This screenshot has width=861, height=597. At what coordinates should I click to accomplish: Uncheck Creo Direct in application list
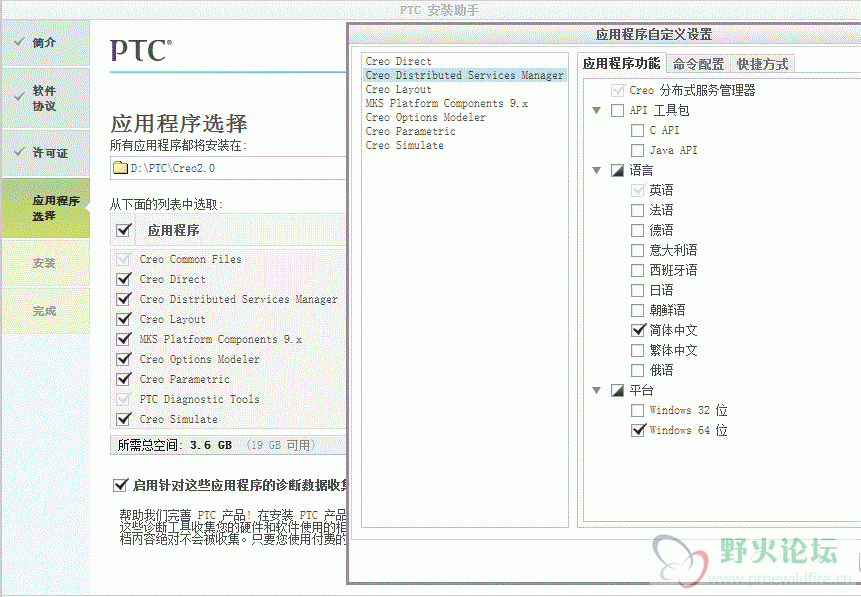pos(124,279)
